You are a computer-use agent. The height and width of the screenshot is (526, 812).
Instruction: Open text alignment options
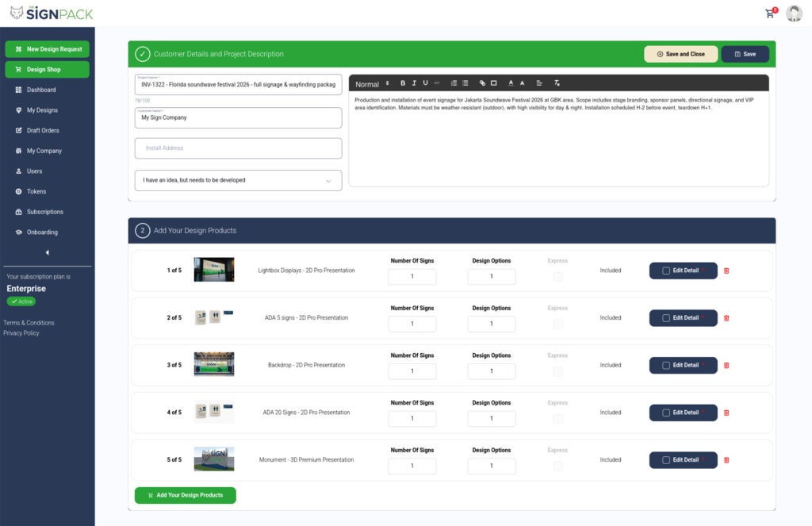pyautogui.click(x=539, y=83)
